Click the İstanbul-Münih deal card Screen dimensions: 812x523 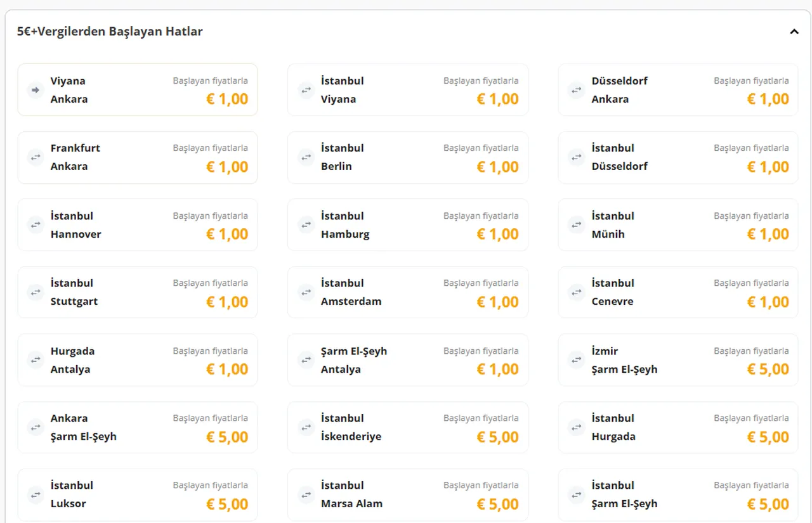pos(678,224)
